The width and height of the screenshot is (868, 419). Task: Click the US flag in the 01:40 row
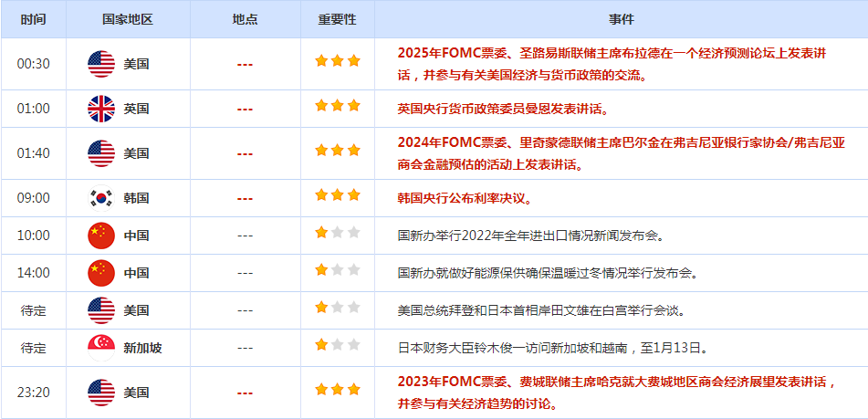coord(100,153)
